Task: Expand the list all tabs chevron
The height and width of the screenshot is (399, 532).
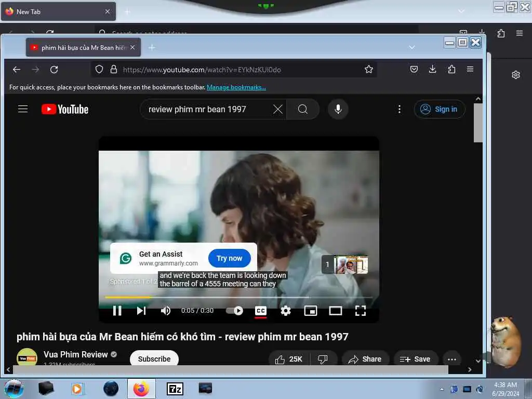Action: 412,47
